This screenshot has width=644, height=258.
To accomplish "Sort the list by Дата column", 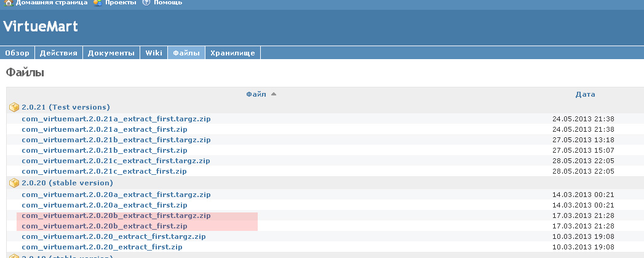I will (585, 94).
